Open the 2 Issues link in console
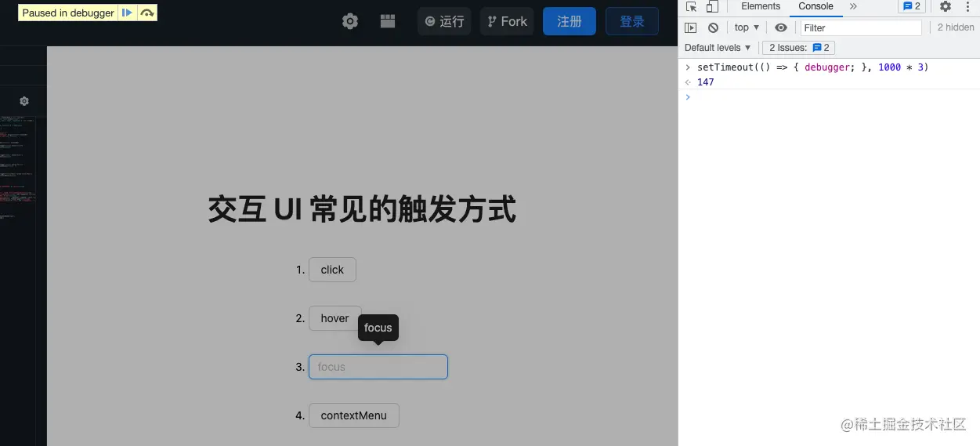The image size is (980, 446). coord(798,48)
